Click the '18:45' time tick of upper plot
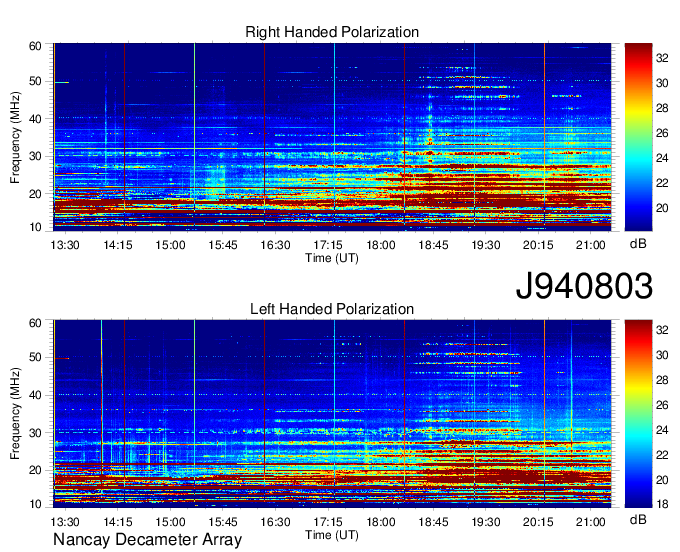Viewport: 680px width, 552px height. [x=433, y=245]
